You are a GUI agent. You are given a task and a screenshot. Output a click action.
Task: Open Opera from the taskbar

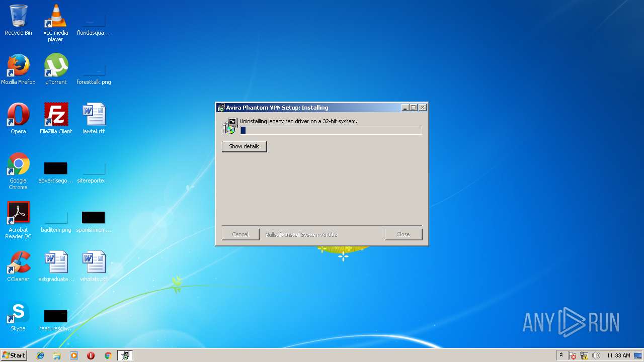tap(91, 355)
